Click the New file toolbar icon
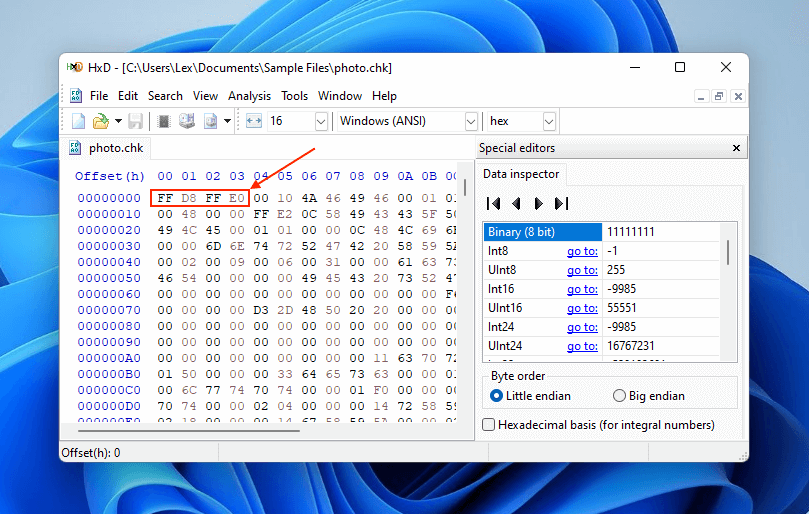This screenshot has width=809, height=514. click(x=78, y=121)
